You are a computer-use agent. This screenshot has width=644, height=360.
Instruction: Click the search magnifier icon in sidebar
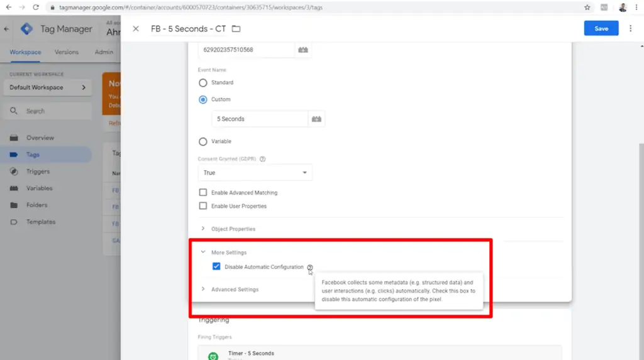tap(14, 111)
